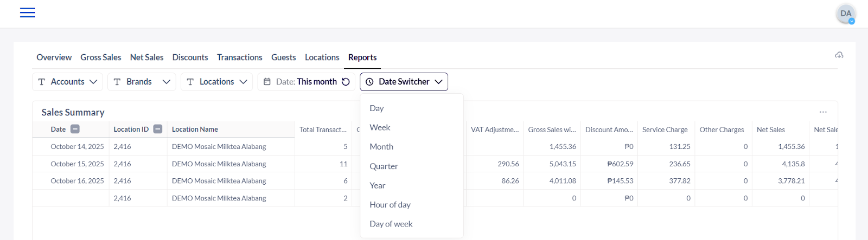Sort by Location Name column header

click(x=195, y=129)
